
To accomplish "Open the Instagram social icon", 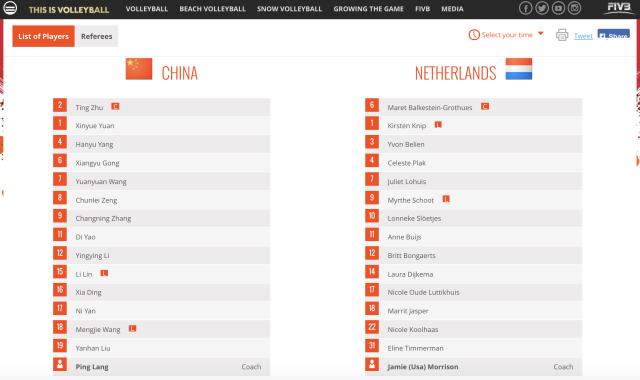I will [x=574, y=8].
